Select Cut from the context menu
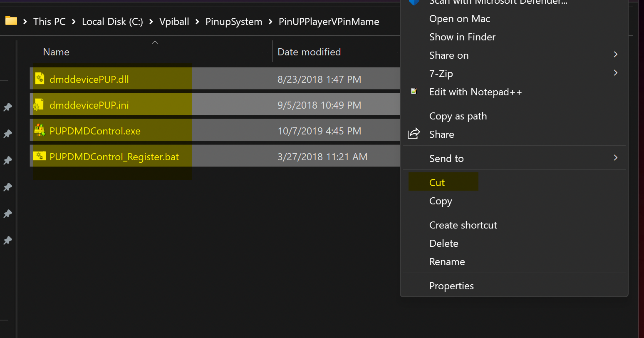 pos(437,182)
